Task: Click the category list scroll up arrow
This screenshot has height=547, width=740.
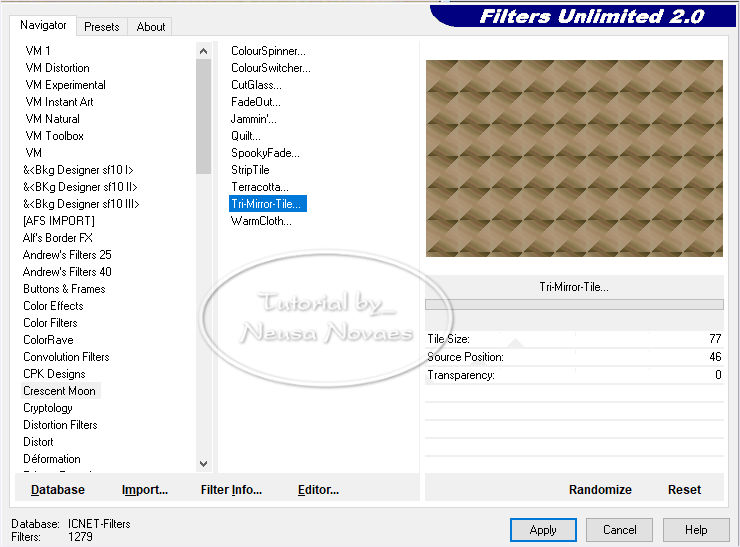Action: pyautogui.click(x=203, y=50)
